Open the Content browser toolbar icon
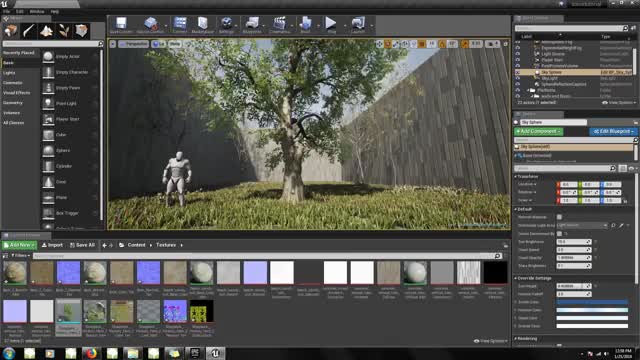Image resolution: width=640 pixels, height=360 pixels. click(x=180, y=25)
